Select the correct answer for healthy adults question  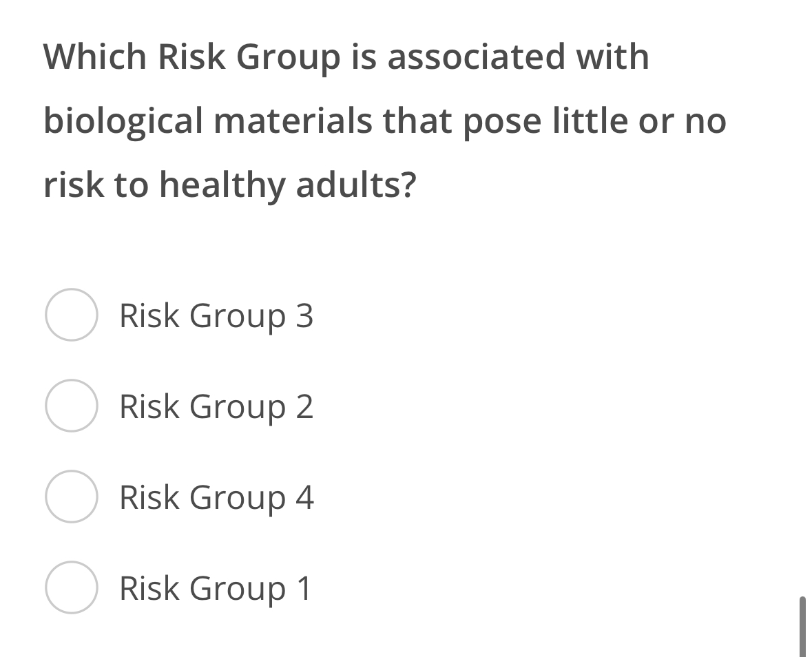tap(72, 588)
